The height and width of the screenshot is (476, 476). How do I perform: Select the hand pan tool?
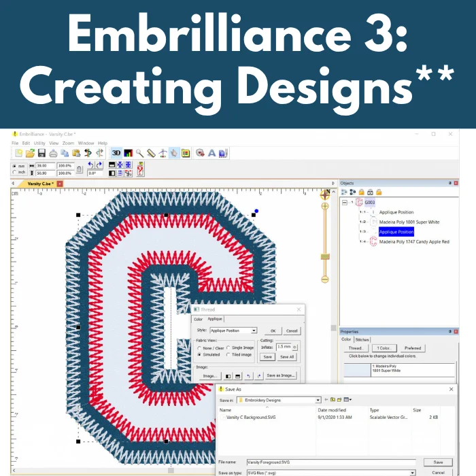174,153
